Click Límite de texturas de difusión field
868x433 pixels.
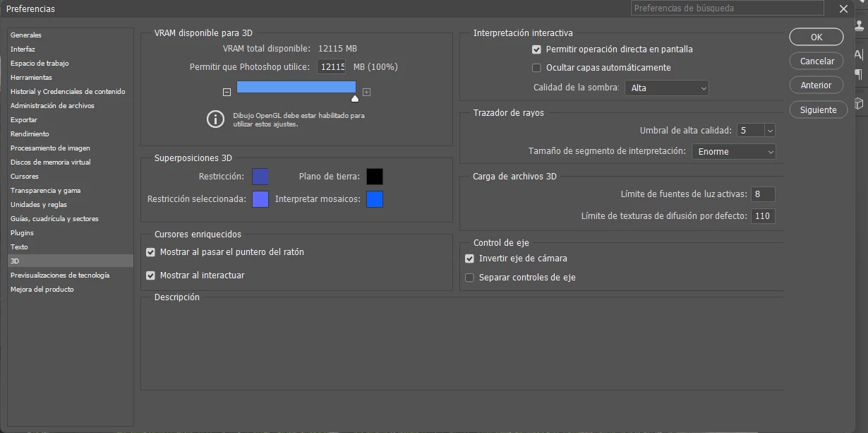point(763,216)
